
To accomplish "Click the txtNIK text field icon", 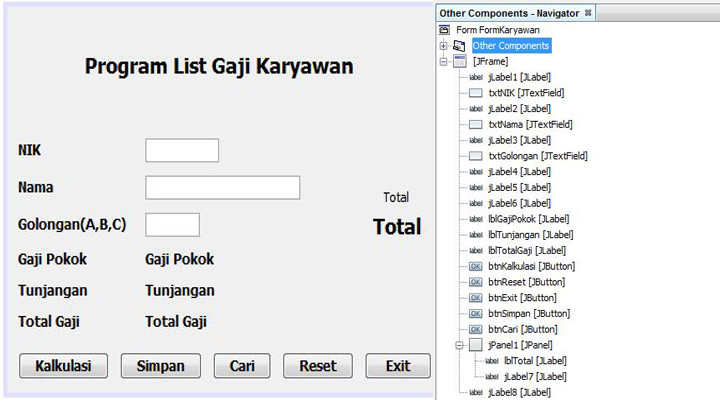I will coord(476,93).
